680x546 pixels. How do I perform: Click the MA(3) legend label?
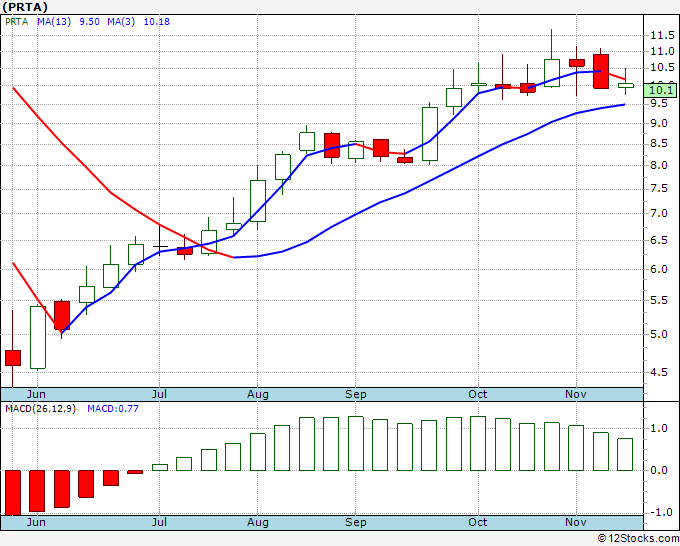click(x=121, y=22)
